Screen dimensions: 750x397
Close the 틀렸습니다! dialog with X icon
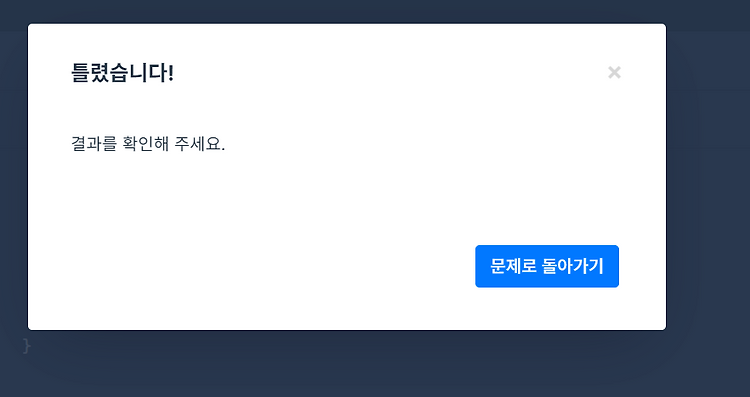coord(614,73)
